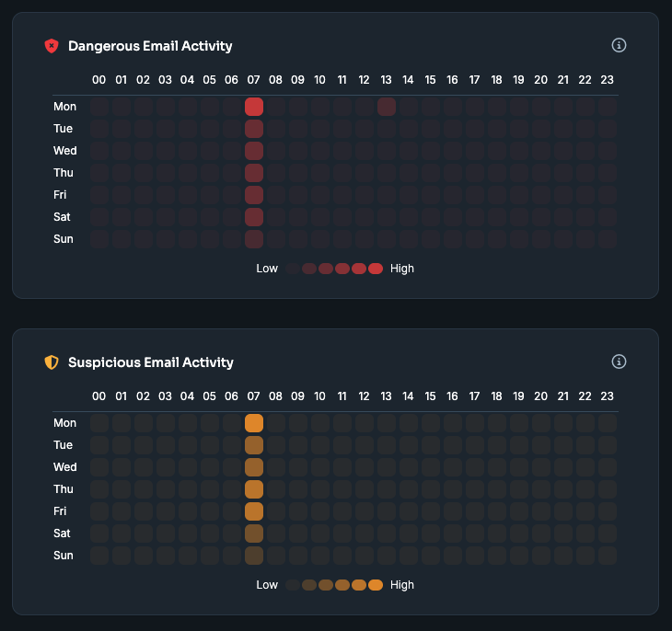Screen dimensions: 672x631
Task: Click the 07 hour header in Suspicious heatmap
Action: click(x=253, y=396)
